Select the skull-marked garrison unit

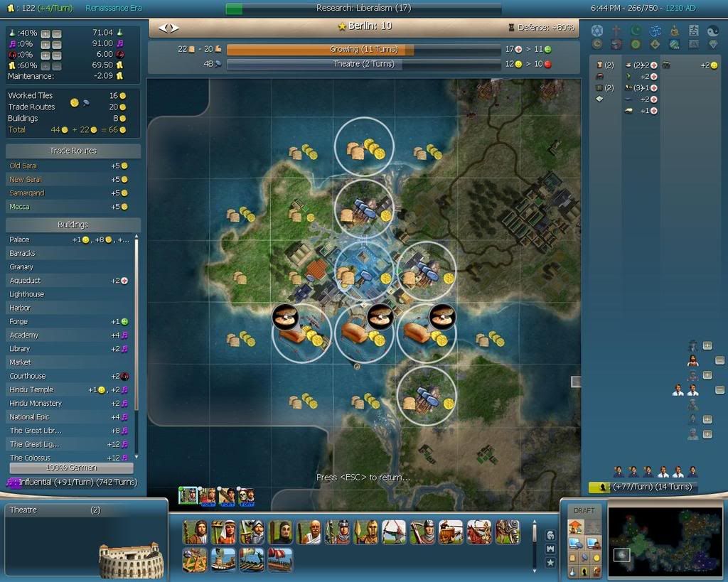[246, 497]
